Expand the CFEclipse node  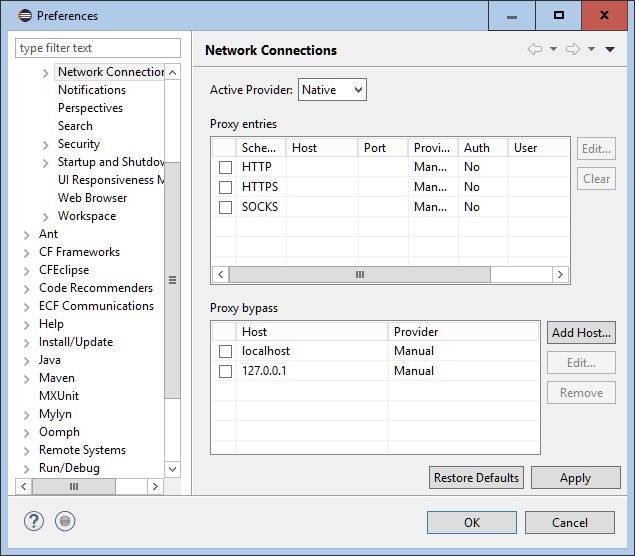[x=27, y=271]
